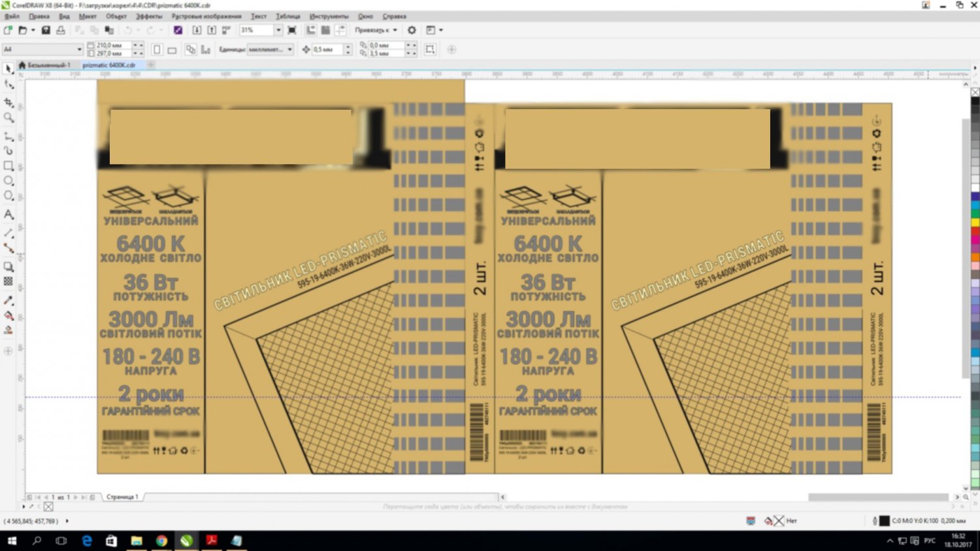This screenshot has width=980, height=551.
Task: Click the no-color X swatch atop the palette
Action: 975,92
